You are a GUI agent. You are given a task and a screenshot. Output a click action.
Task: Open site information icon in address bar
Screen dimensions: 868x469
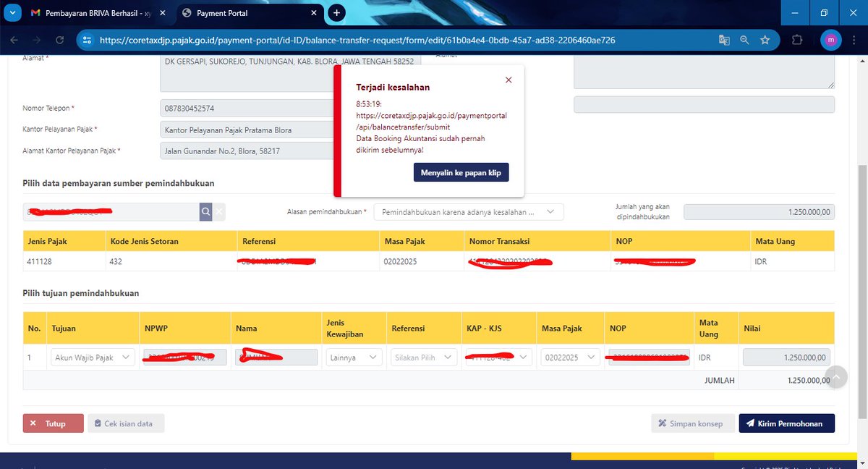87,41
